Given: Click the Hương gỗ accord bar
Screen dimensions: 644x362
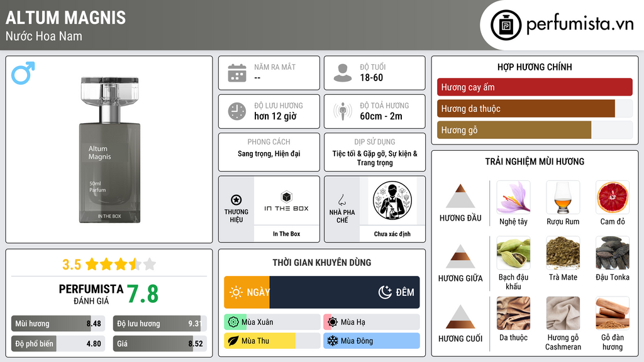Looking at the screenshot, I should [x=535, y=129].
